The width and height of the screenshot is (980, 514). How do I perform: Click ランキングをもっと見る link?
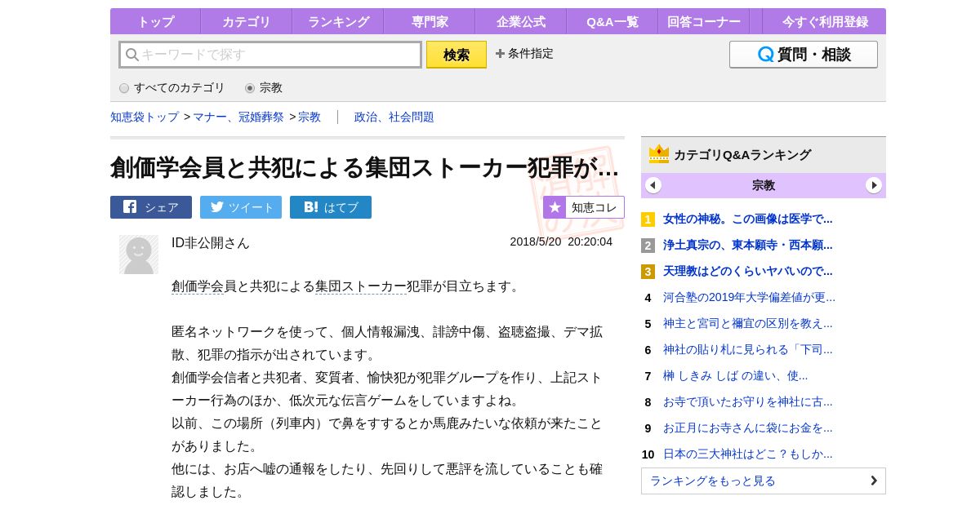coord(764,481)
